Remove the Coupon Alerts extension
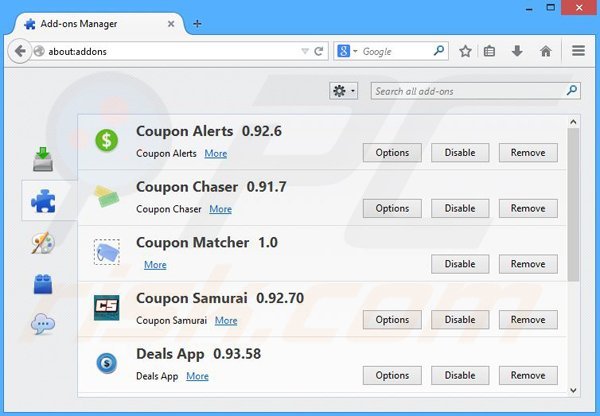The image size is (600, 416). 528,153
